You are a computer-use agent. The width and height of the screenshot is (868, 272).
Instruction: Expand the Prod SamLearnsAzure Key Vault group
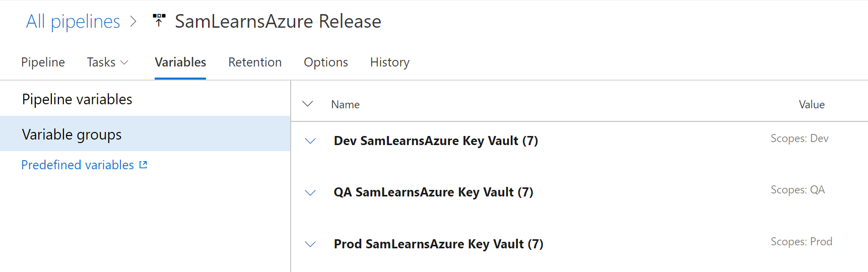click(x=310, y=244)
